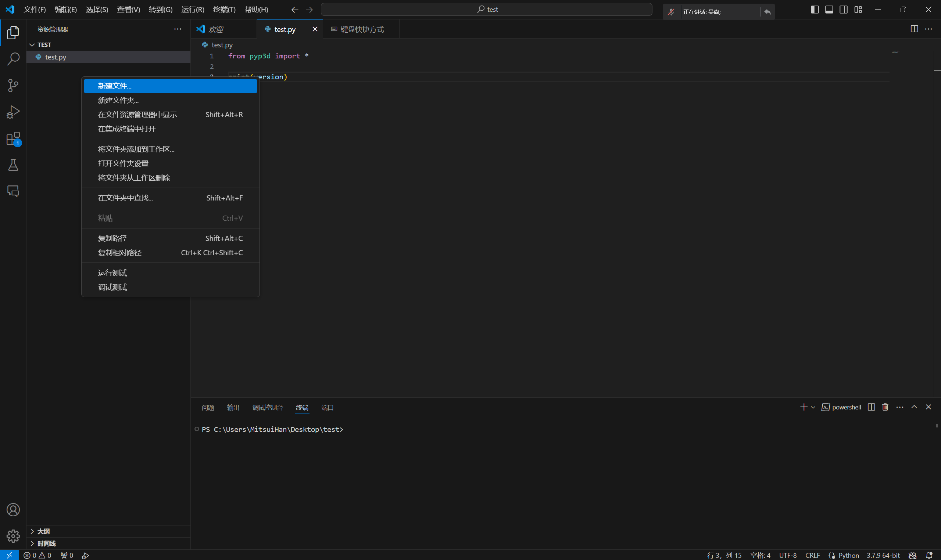This screenshot has height=560, width=941.
Task: Open the new terminal profile dropdown arrow
Action: [813, 408]
